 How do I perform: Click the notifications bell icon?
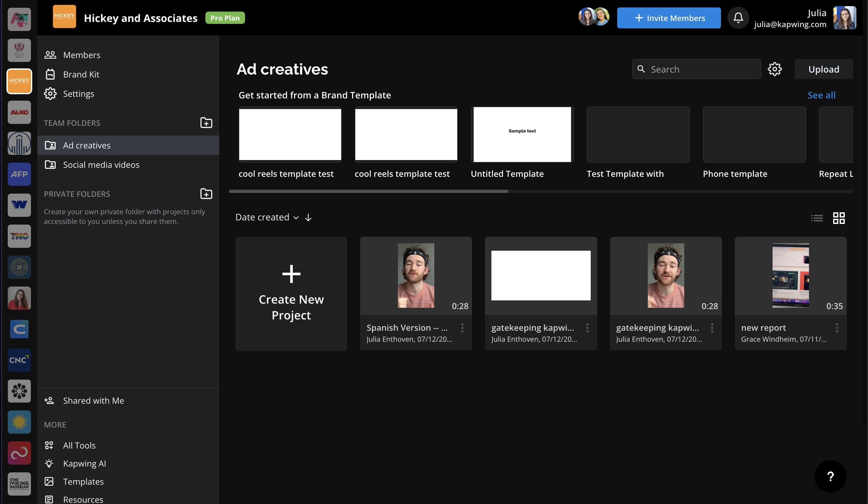click(738, 18)
